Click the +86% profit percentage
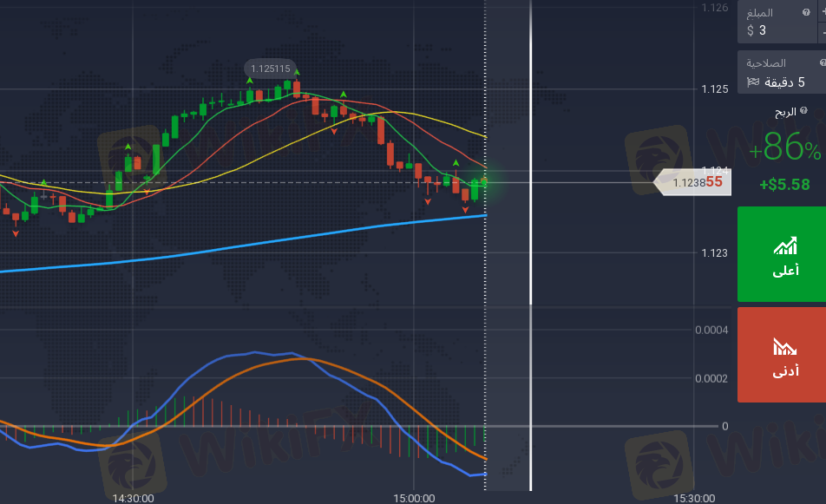This screenshot has height=504, width=826. pos(784,147)
